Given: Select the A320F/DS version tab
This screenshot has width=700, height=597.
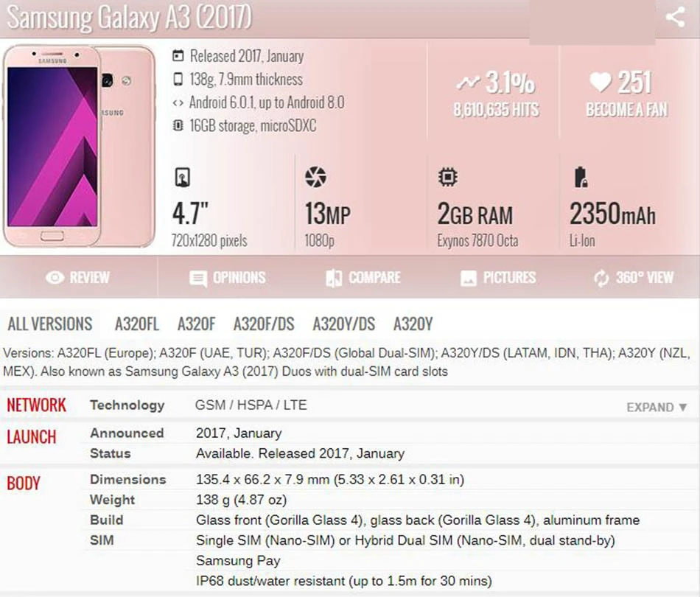Looking at the screenshot, I should tap(264, 324).
